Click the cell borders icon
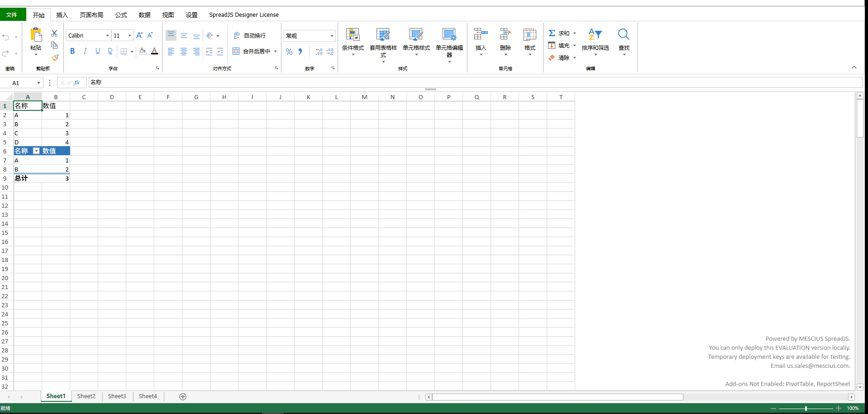This screenshot has width=868, height=414. click(x=124, y=52)
